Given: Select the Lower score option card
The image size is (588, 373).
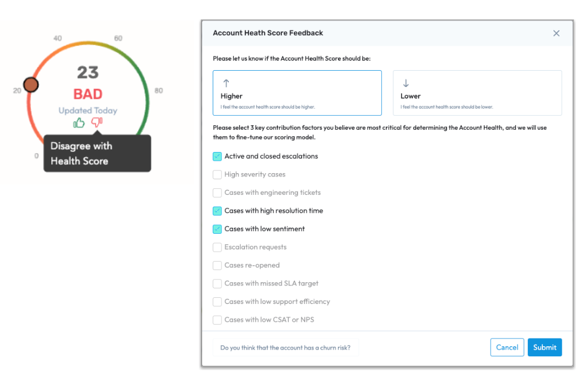Looking at the screenshot, I should (x=477, y=93).
